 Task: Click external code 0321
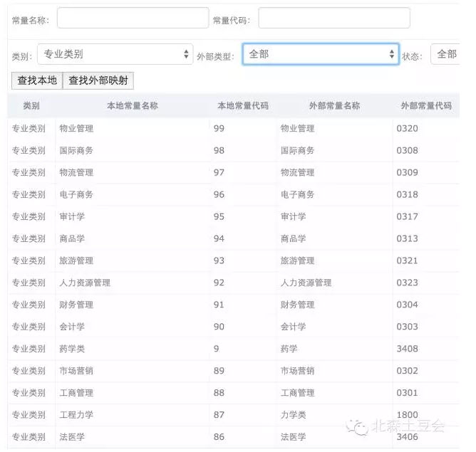click(x=407, y=261)
